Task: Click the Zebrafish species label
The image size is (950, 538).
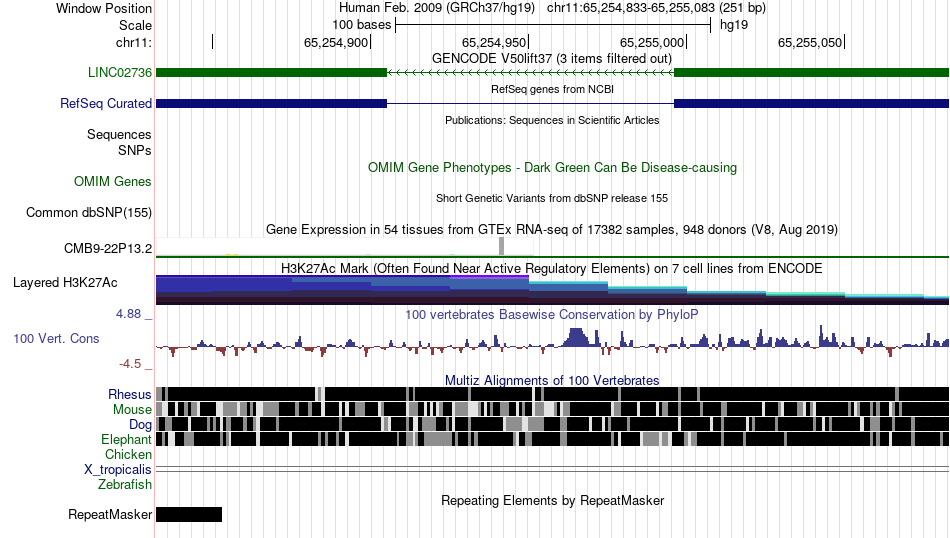Action: (x=125, y=485)
